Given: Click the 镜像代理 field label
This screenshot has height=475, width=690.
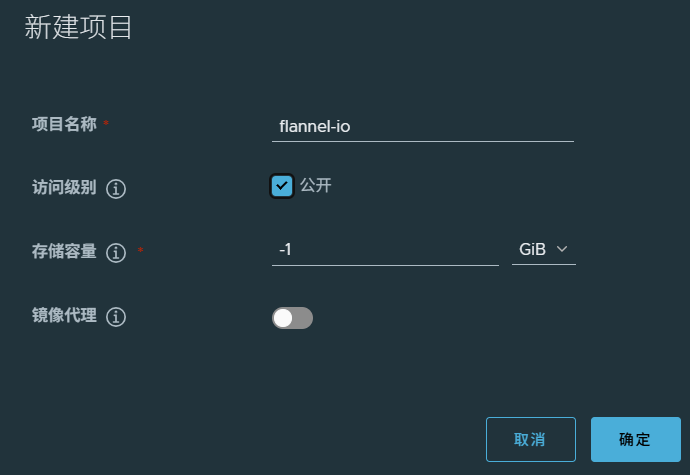Looking at the screenshot, I should tap(64, 315).
